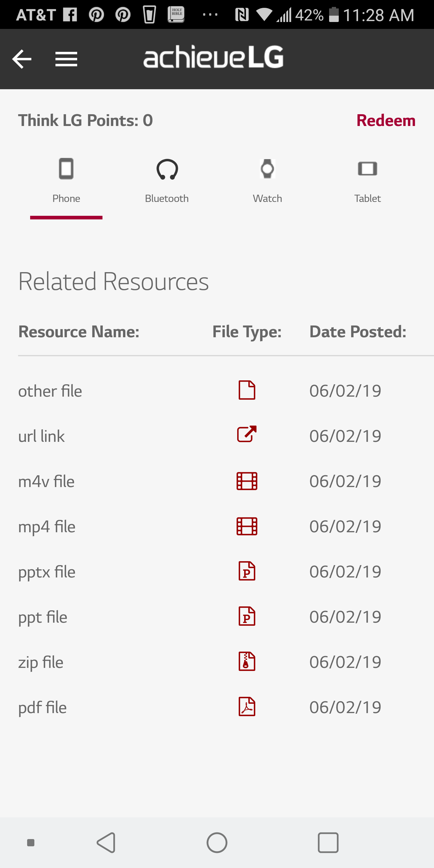Select the Phone category tab

coord(66,180)
